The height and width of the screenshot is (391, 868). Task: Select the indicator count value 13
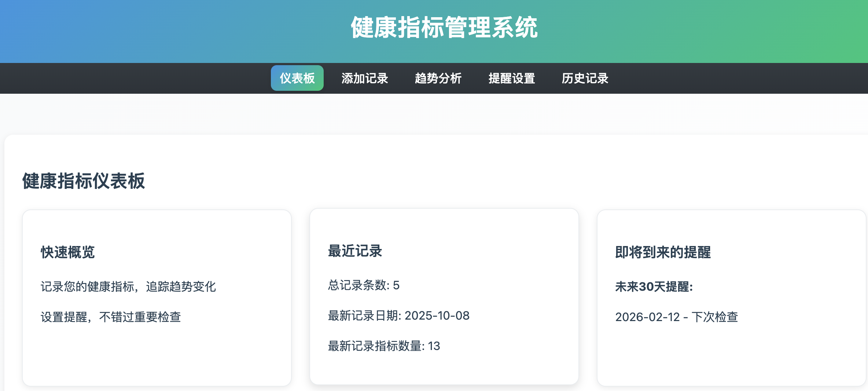[x=434, y=346]
